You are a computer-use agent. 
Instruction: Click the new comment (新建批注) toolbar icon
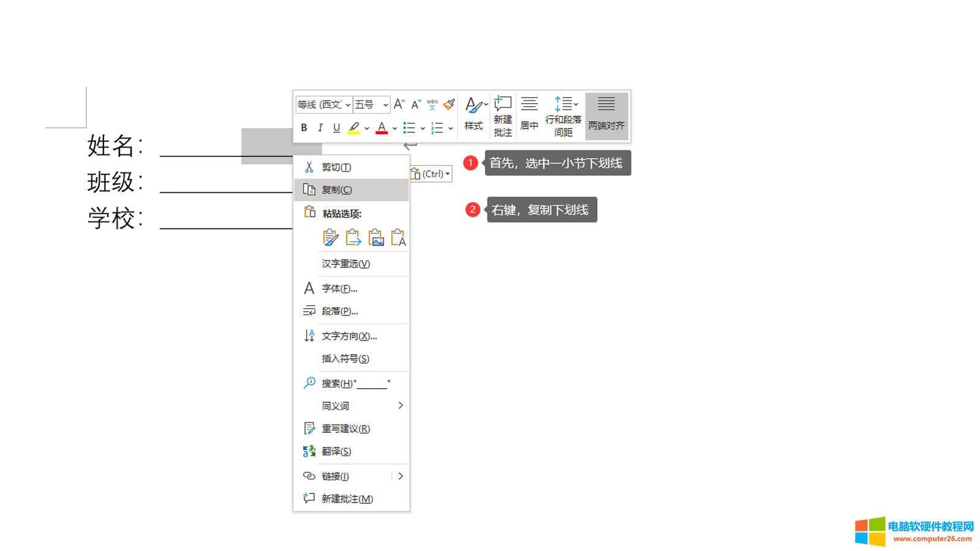point(503,116)
